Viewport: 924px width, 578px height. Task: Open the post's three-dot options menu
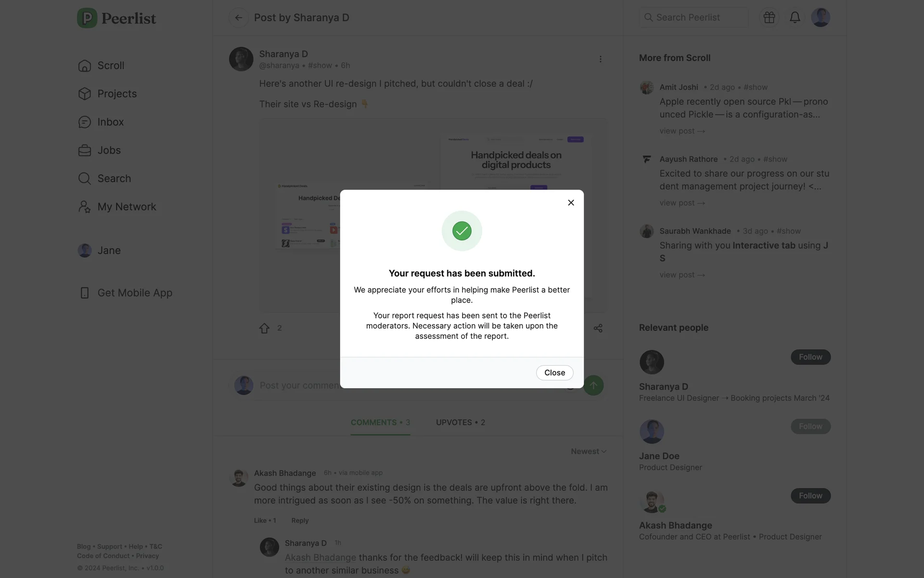point(600,59)
